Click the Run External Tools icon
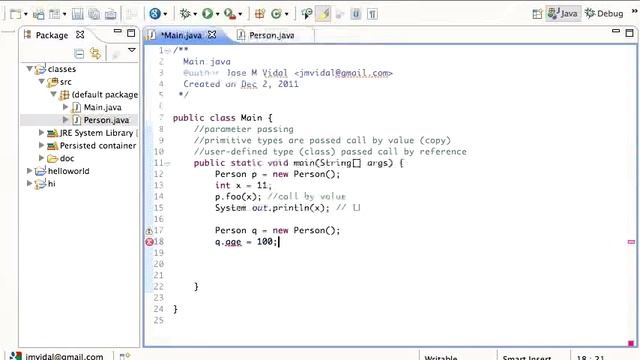The height and width of the screenshot is (360, 640). (230, 14)
